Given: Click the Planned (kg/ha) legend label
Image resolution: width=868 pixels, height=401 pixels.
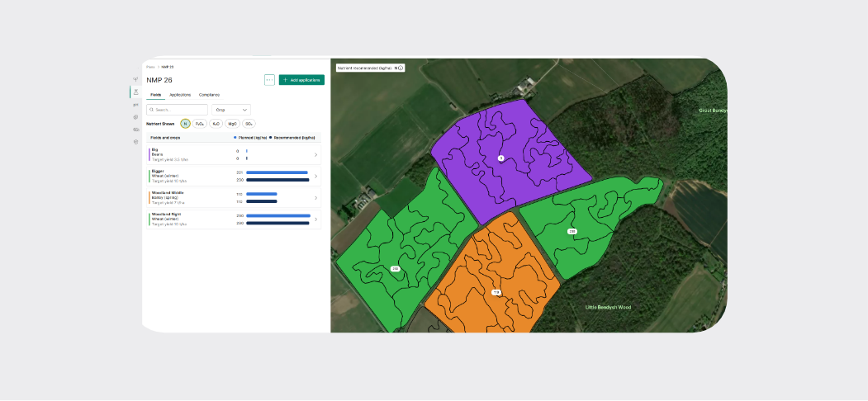Looking at the screenshot, I should tap(253, 138).
